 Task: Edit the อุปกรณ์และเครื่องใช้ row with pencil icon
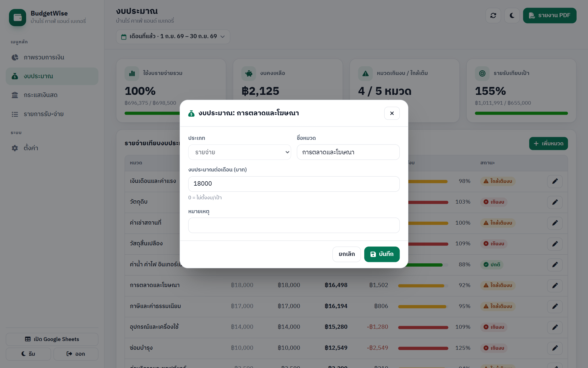tap(555, 327)
